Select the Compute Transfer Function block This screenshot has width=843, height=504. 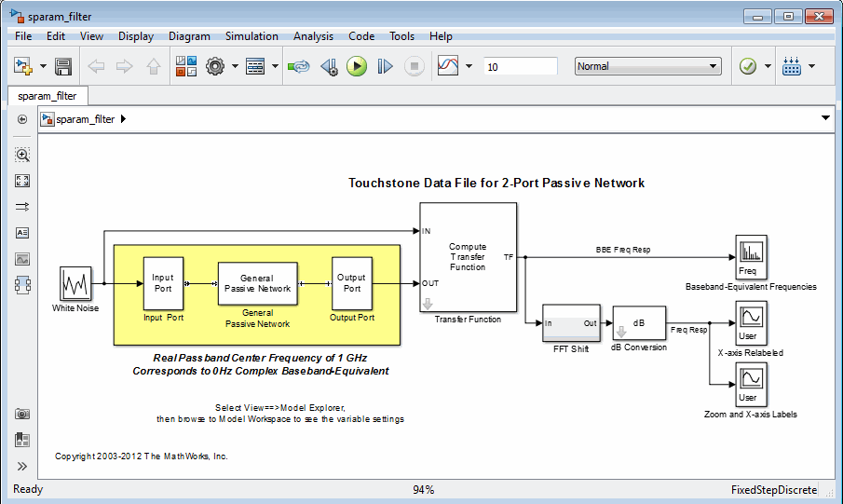468,257
